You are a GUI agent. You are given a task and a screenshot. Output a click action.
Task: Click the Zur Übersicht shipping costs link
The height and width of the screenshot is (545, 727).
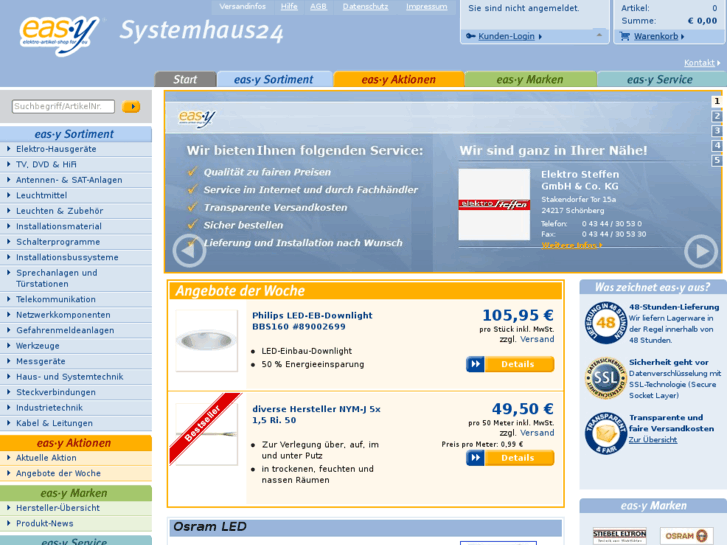653,440
